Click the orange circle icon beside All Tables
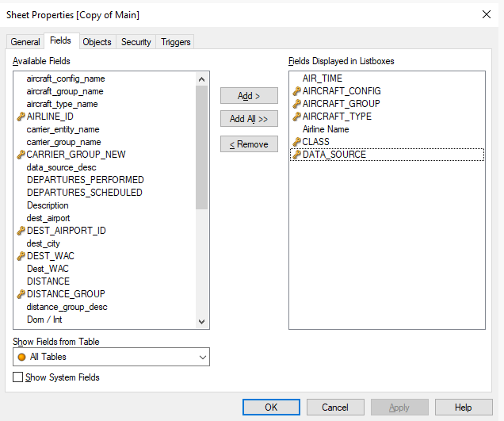Image resolution: width=504 pixels, height=421 pixels. point(21,357)
